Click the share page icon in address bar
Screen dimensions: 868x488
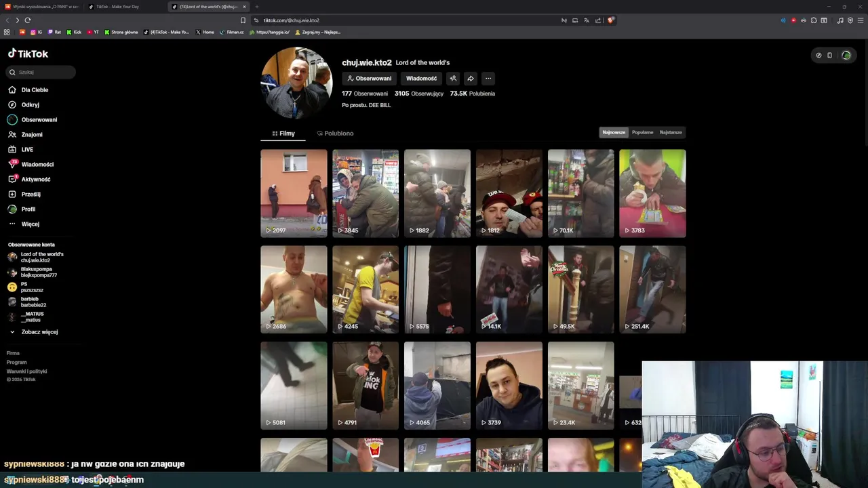tap(598, 20)
